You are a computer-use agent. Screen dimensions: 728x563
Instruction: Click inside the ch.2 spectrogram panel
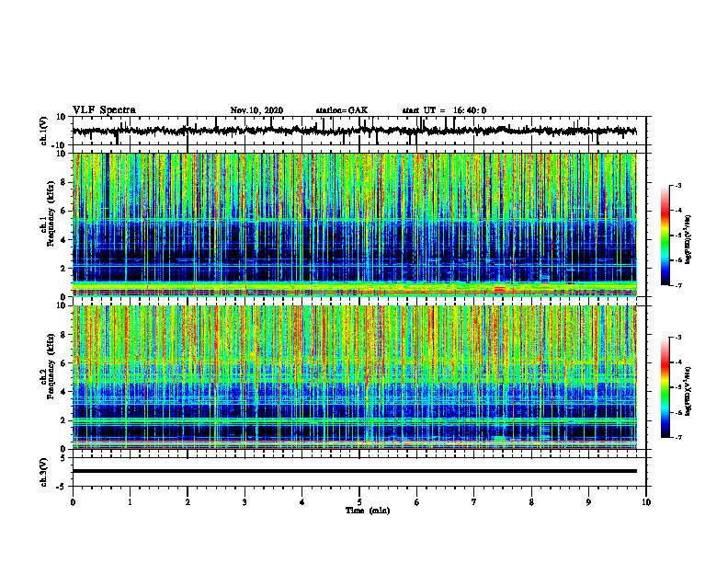(x=354, y=377)
